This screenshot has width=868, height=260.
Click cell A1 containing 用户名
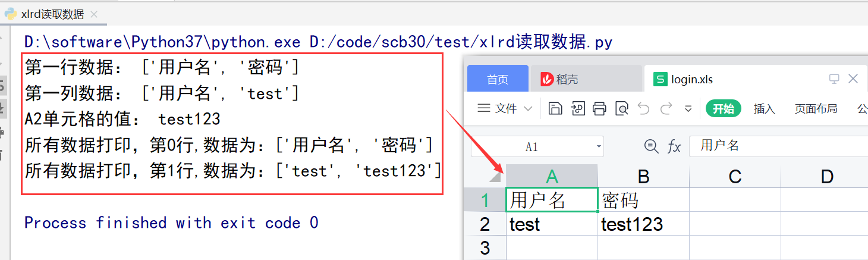click(552, 201)
